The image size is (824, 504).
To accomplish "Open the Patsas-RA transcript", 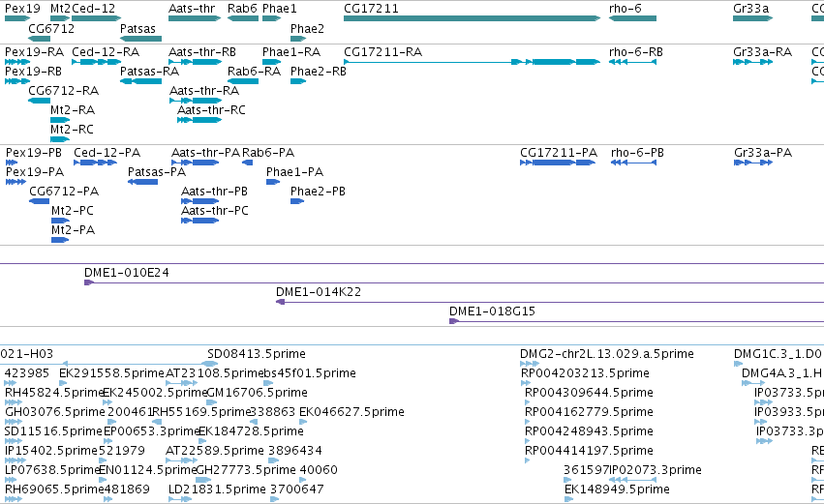I will (x=140, y=81).
